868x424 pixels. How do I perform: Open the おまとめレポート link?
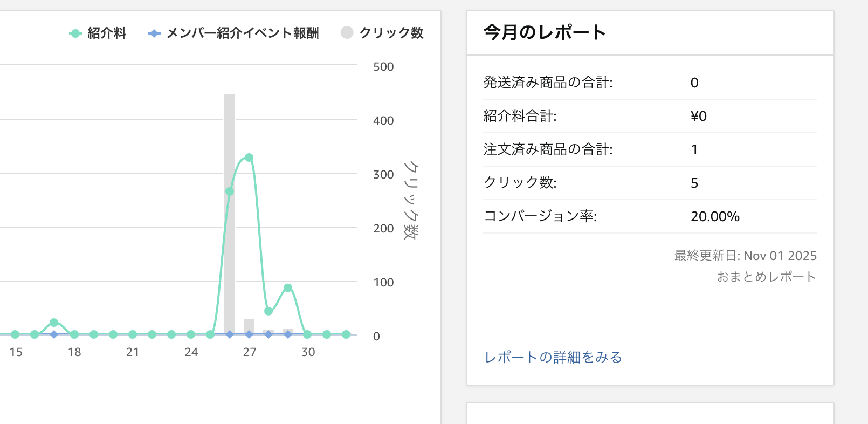coord(766,277)
